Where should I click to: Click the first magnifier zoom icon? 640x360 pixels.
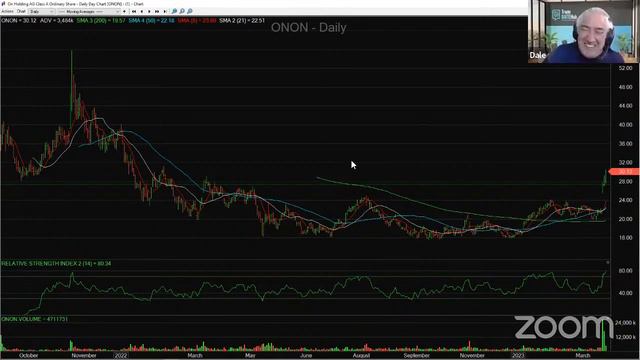174,11
